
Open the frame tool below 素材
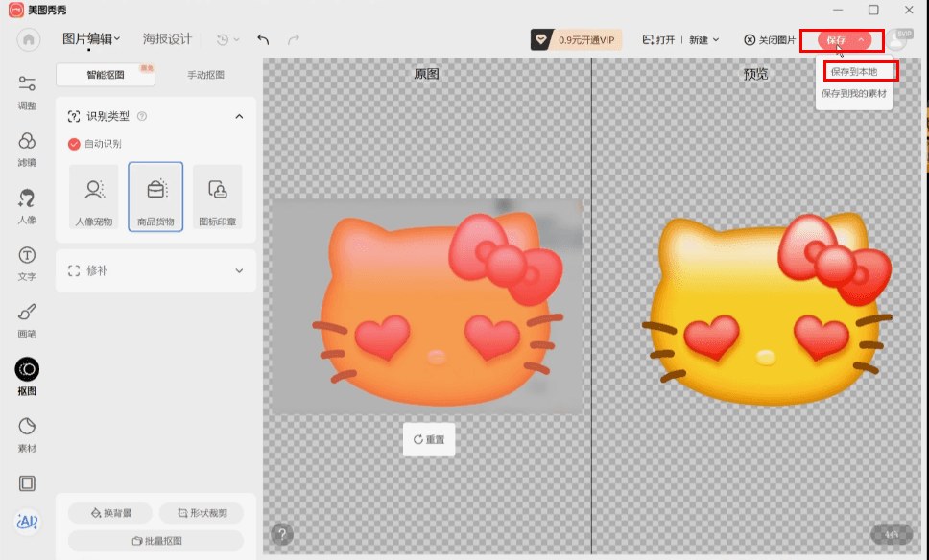[x=27, y=483]
